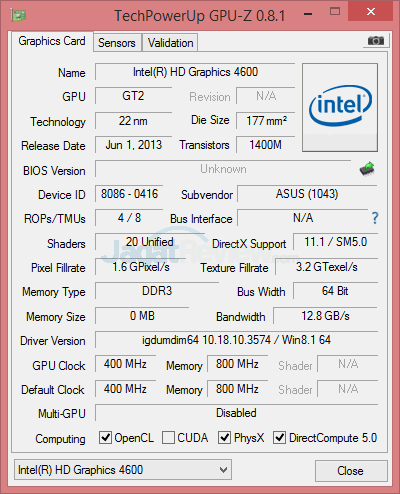
Task: Click the Technology field 22 nm
Action: pos(133,121)
